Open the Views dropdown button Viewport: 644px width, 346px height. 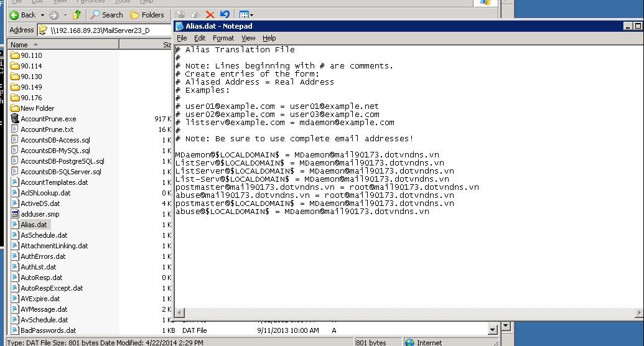click(246, 15)
